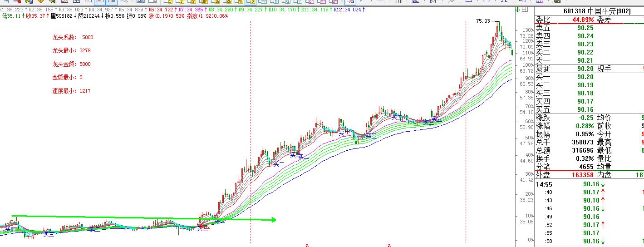Click the 振幅 value 0.95%
Image resolution: width=644 pixels, height=247 pixels.
(584, 134)
